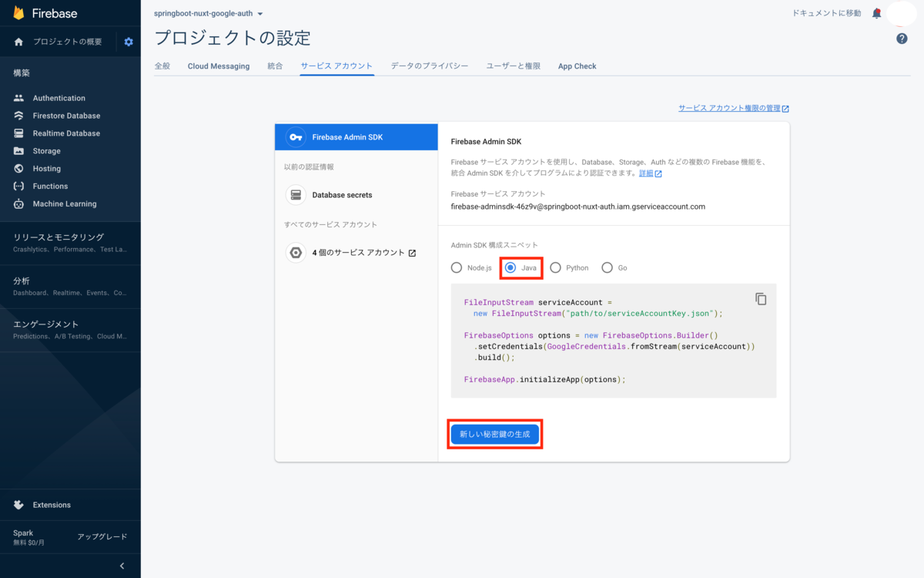924x578 pixels.
Task: Click the Extensions icon in sidebar
Action: tap(19, 505)
